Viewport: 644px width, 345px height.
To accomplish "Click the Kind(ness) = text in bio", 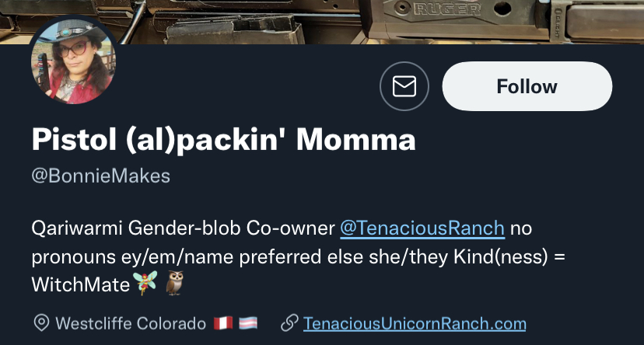I will tap(509, 257).
